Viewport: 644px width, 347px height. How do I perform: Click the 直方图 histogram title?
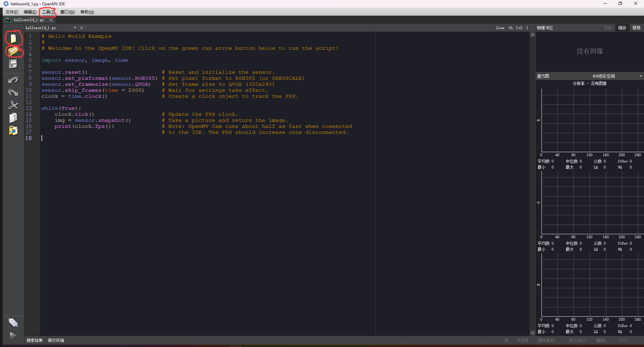coord(543,76)
